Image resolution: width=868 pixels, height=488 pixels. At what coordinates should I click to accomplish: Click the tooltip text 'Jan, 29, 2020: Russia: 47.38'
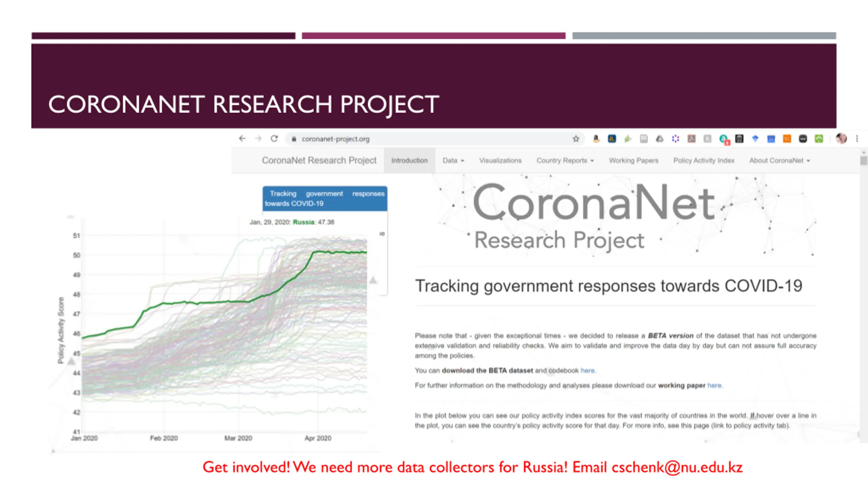point(292,222)
